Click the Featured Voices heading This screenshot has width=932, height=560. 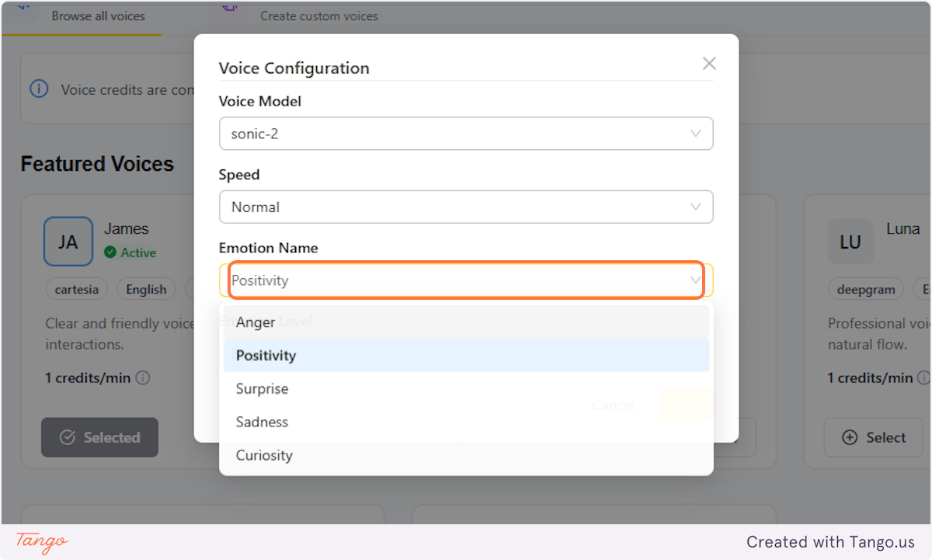(x=97, y=164)
